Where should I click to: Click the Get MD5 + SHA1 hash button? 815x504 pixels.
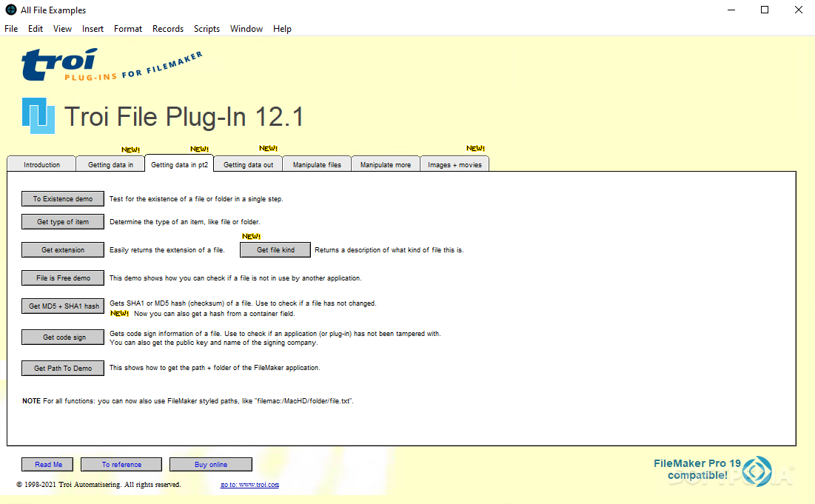click(x=63, y=306)
